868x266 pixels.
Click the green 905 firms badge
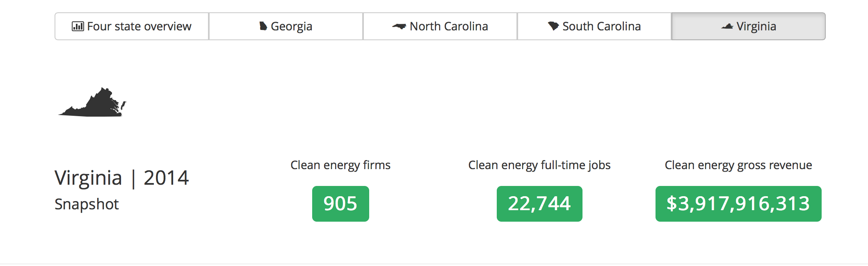pyautogui.click(x=340, y=204)
